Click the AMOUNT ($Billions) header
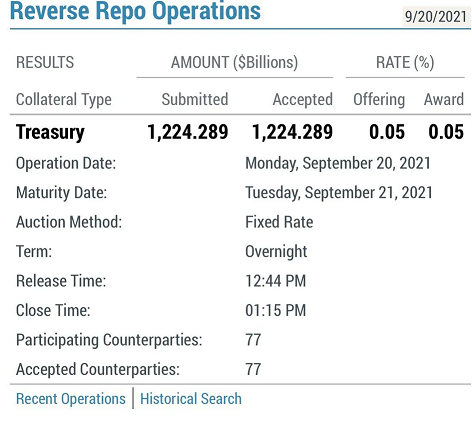The width and height of the screenshot is (472, 421). [234, 62]
